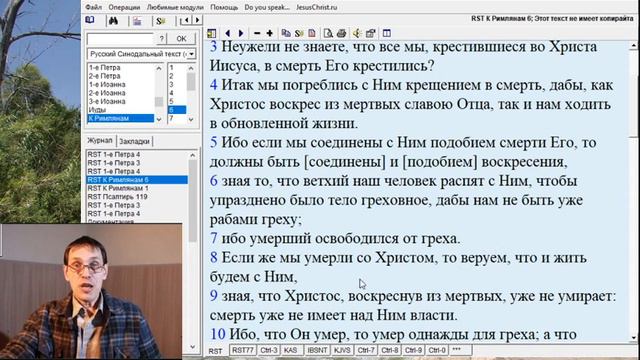This screenshot has width=640, height=360.
Task: Choose chapter 3 in the chapter list
Action: (x=177, y=84)
